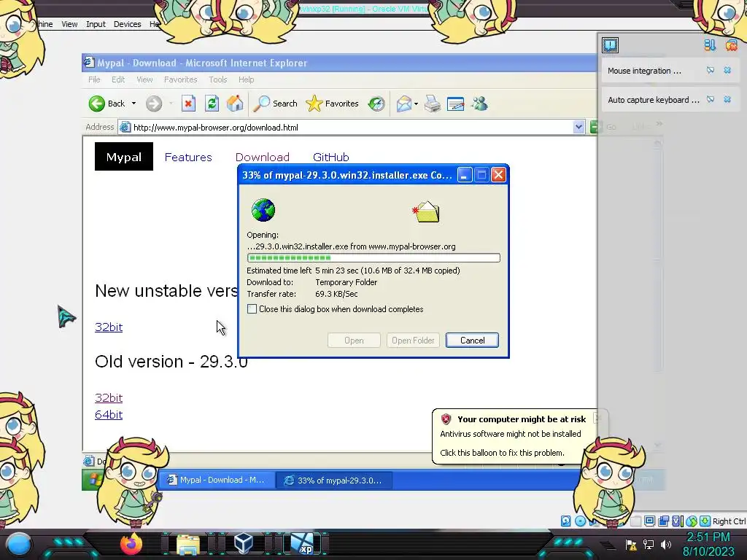
Task: Click 64bit link under Old version
Action: click(x=109, y=414)
